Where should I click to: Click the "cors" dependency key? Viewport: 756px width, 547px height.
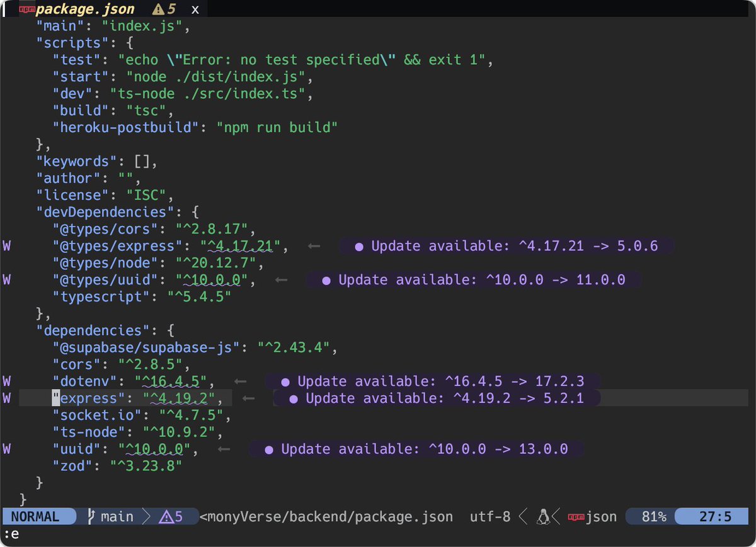tap(77, 364)
